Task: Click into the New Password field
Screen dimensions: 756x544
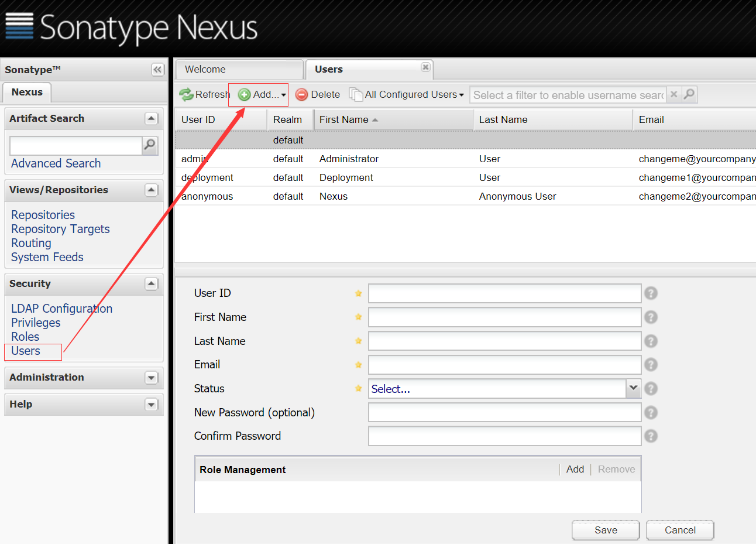Action: pyautogui.click(x=504, y=412)
